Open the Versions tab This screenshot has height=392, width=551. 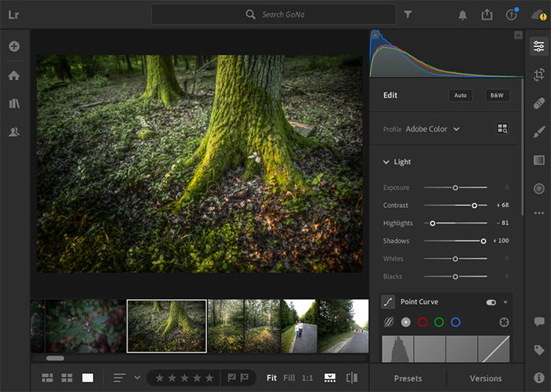click(486, 379)
